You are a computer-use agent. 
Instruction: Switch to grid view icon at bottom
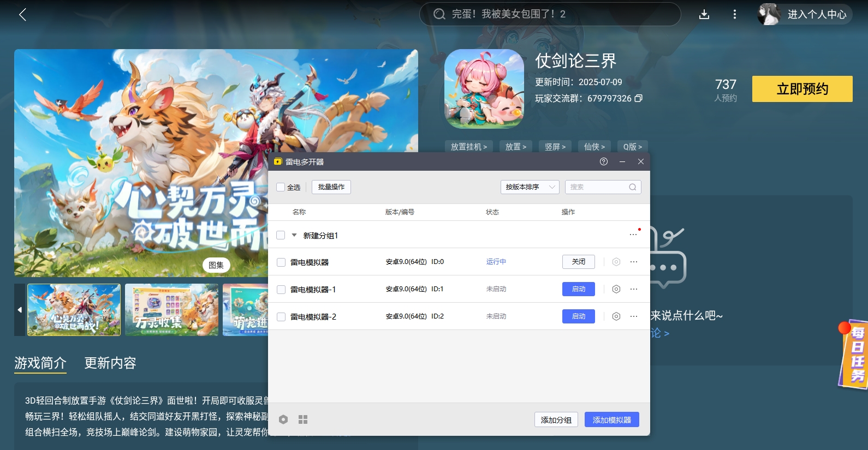point(303,419)
